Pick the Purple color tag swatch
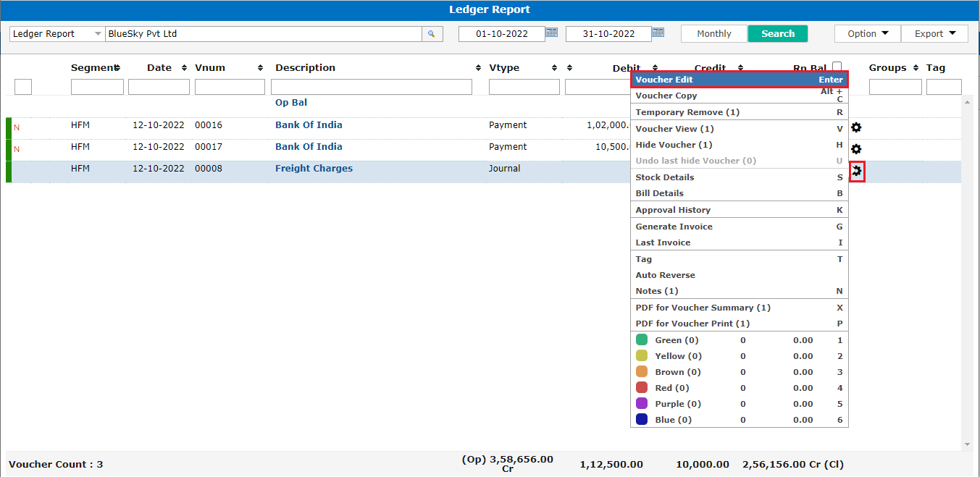 coord(641,404)
